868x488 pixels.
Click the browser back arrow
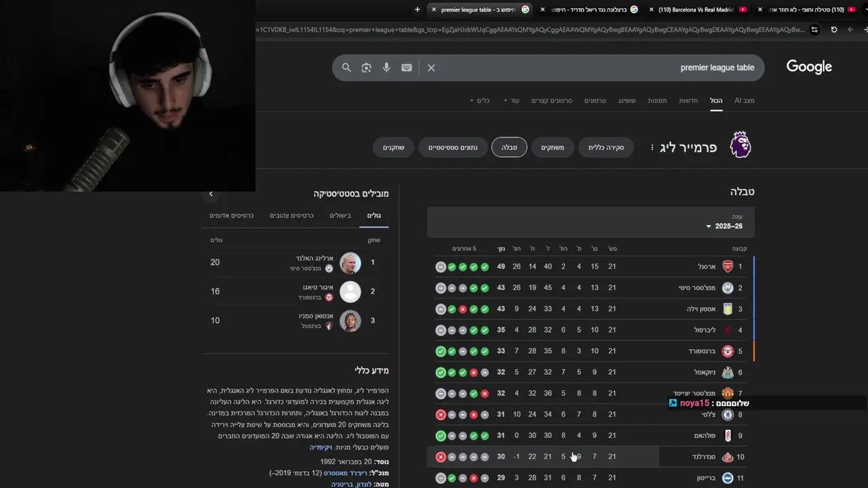pyautogui.click(x=850, y=30)
